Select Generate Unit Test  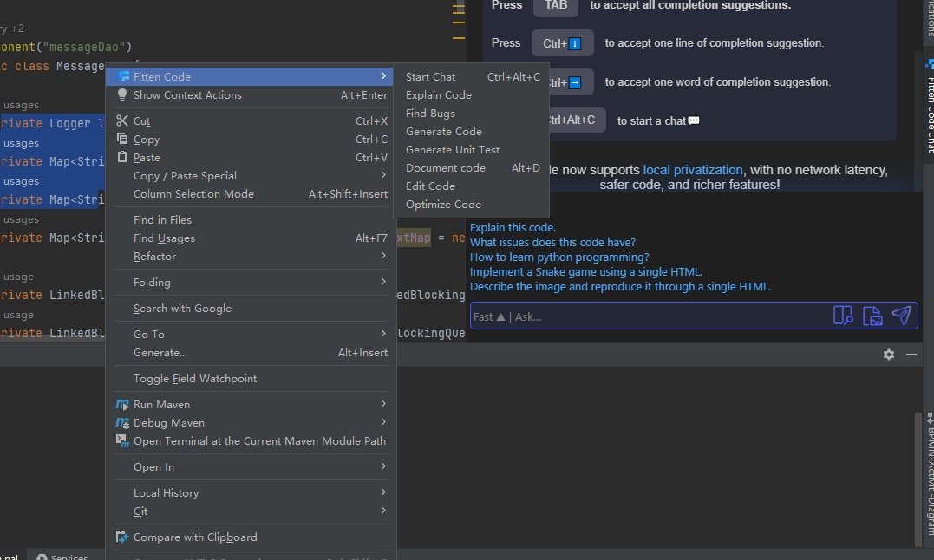(471, 149)
